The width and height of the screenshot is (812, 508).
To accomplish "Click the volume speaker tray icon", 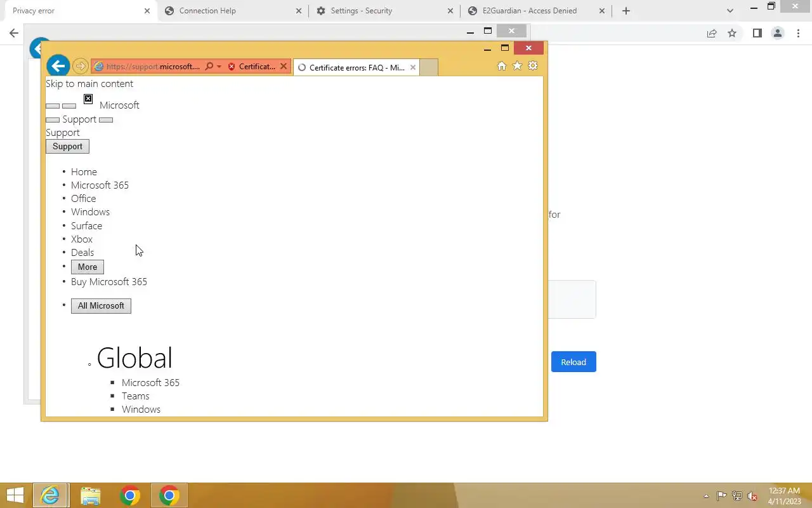I will [x=752, y=496].
